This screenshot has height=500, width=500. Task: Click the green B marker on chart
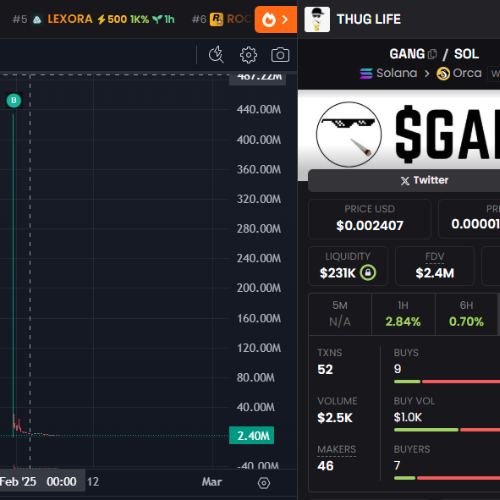[x=14, y=100]
